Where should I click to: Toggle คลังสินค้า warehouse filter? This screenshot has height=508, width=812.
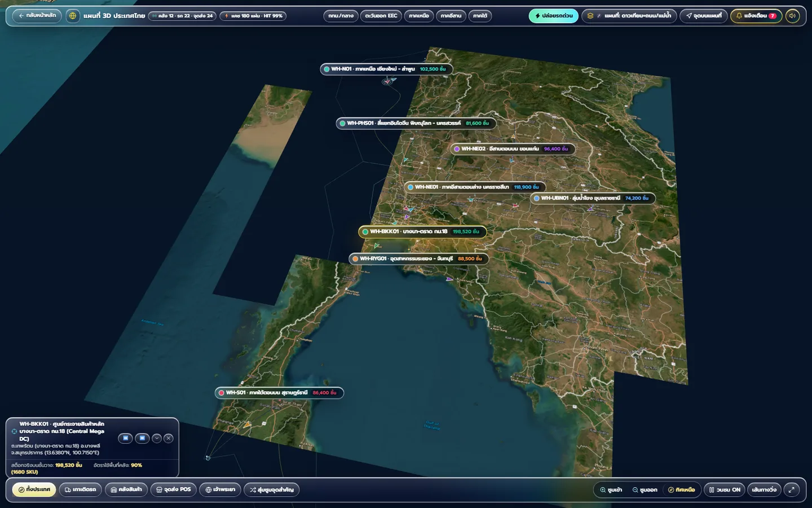[x=126, y=490]
